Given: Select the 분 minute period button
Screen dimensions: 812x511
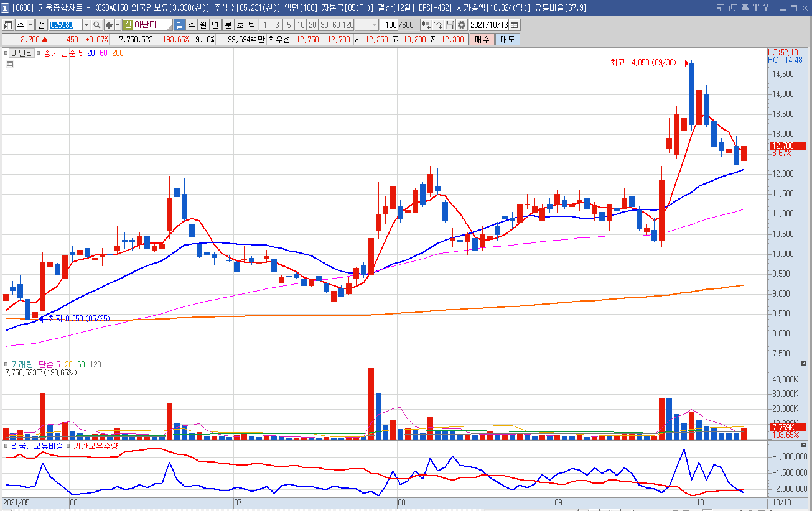Looking at the screenshot, I should pyautogui.click(x=228, y=25).
